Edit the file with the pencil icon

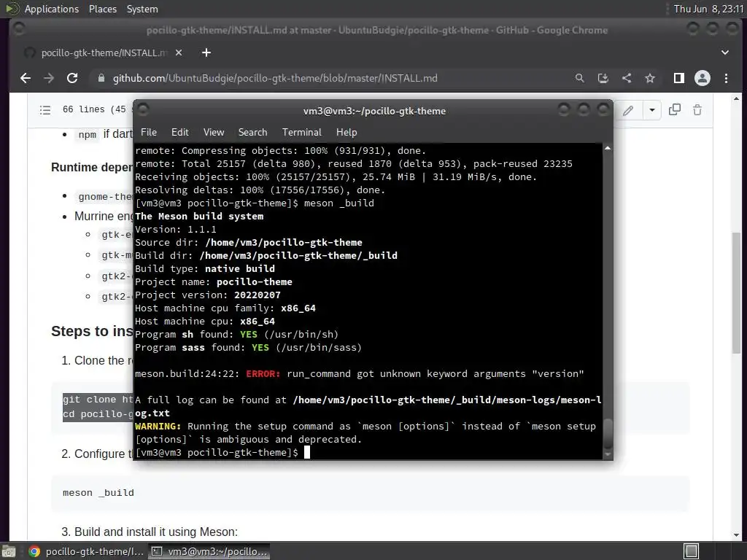[x=628, y=111]
